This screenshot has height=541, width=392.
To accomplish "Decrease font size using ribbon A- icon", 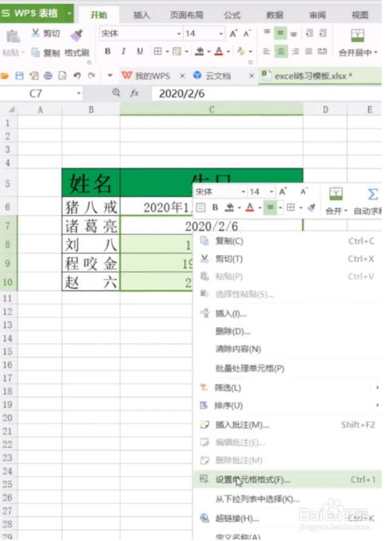I will [x=246, y=33].
